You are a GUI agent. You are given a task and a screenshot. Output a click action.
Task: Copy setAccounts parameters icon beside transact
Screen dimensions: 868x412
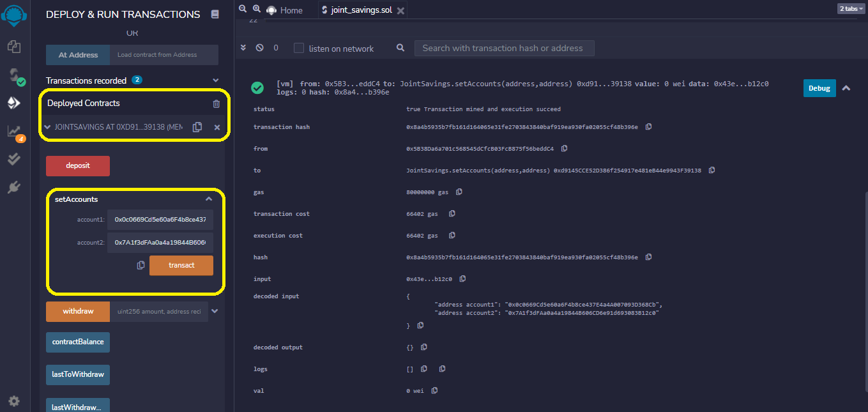tap(141, 265)
